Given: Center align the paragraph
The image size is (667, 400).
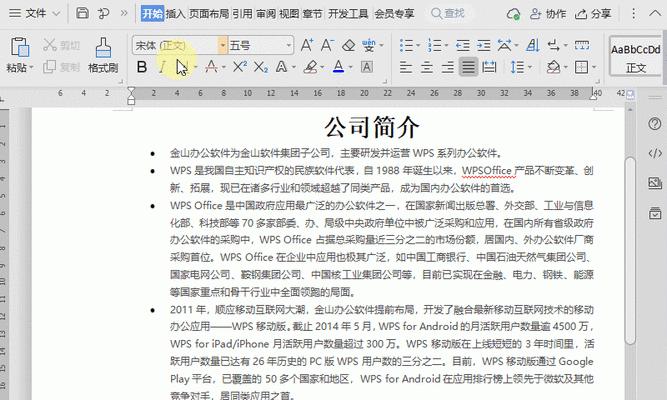Looking at the screenshot, I should [427, 67].
